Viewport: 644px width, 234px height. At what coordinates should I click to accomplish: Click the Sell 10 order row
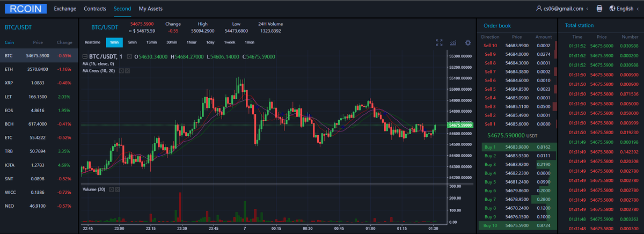[x=518, y=46]
